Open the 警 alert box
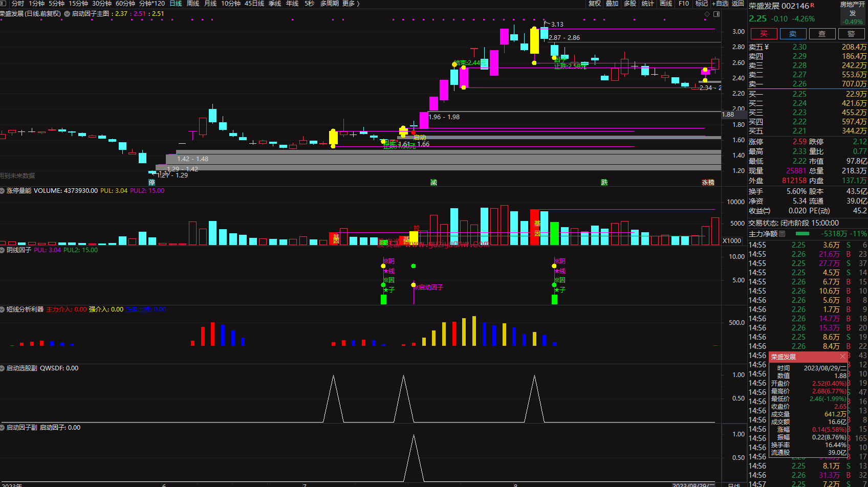 point(851,34)
